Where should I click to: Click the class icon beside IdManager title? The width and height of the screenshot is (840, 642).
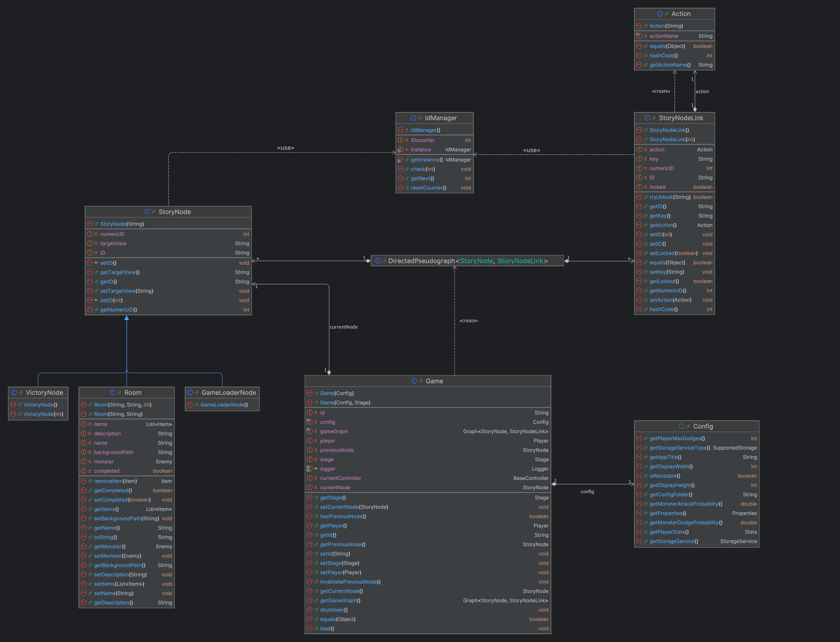413,118
